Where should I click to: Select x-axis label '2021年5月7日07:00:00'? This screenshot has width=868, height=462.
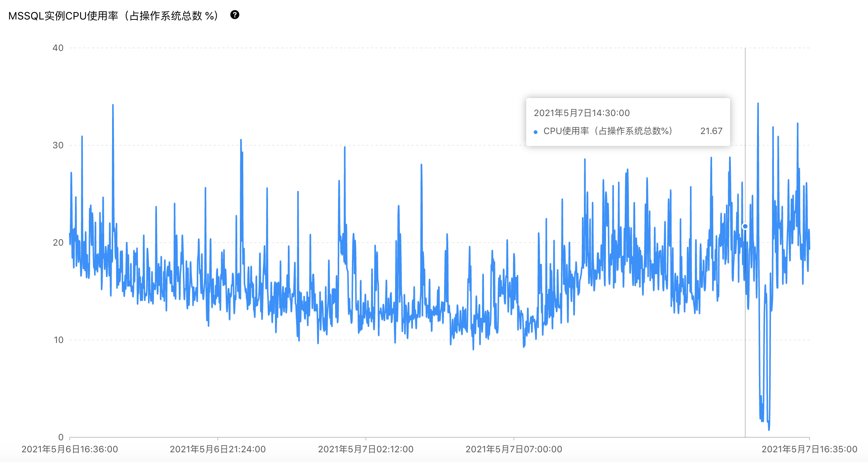click(x=514, y=449)
